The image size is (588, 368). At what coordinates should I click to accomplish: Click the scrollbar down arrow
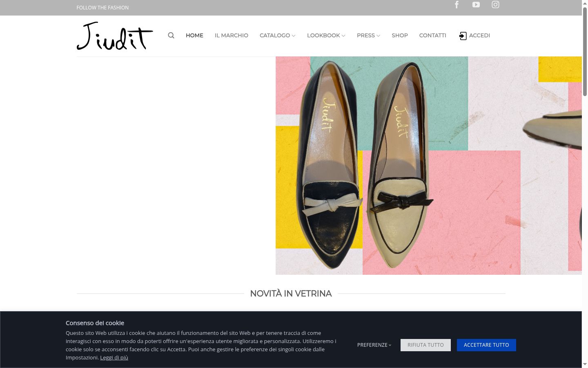point(585,364)
